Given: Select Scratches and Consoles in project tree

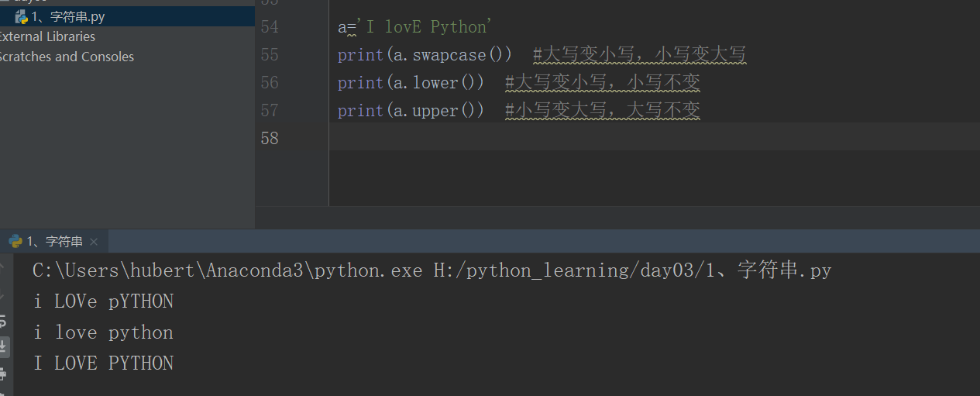Looking at the screenshot, I should point(67,57).
